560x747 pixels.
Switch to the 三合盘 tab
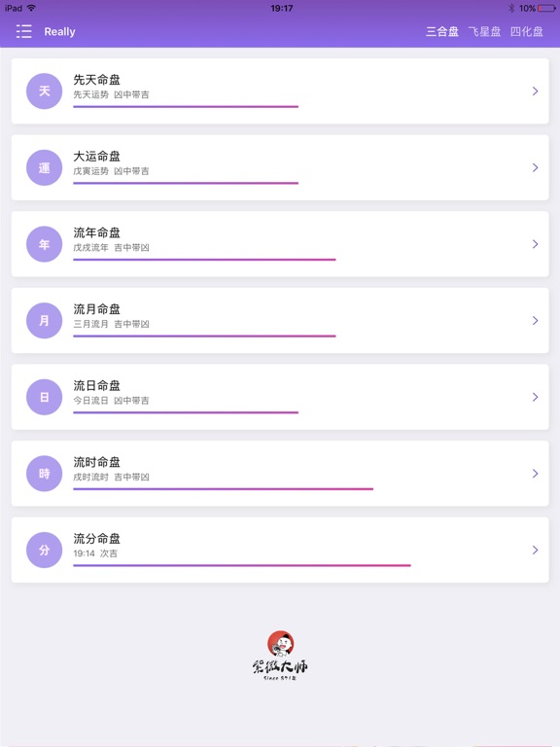442,31
